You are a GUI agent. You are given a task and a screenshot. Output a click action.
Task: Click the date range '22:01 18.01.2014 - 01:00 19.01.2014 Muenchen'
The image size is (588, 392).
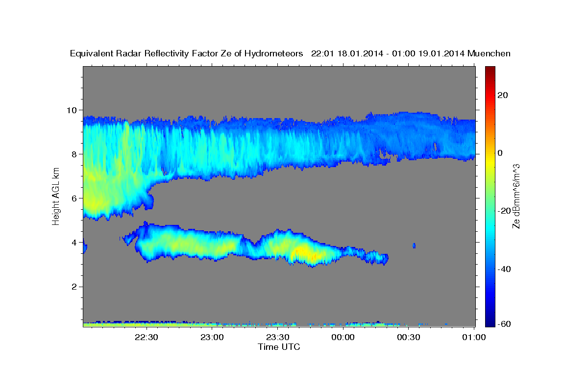coord(411,54)
